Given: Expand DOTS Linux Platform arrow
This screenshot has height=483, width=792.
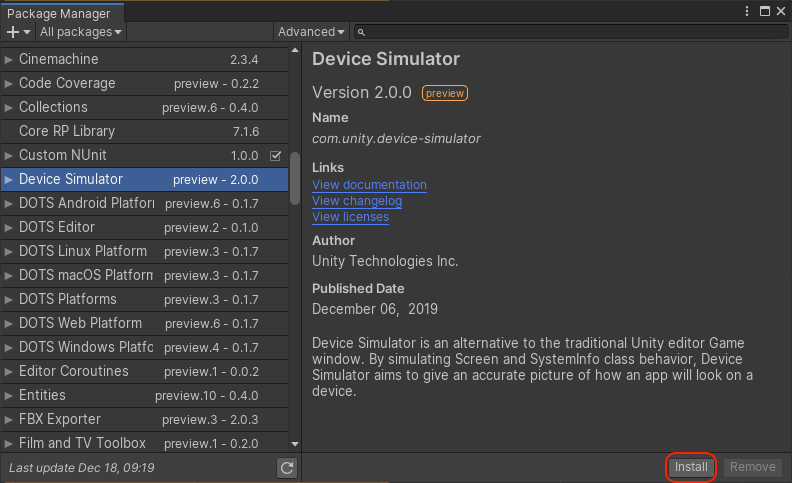Looking at the screenshot, I should click(9, 252).
